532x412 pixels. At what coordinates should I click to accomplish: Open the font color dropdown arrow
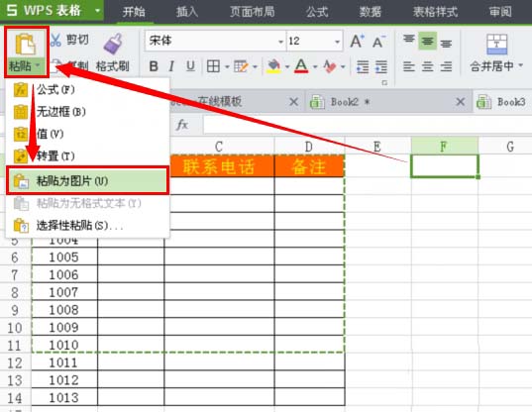315,66
